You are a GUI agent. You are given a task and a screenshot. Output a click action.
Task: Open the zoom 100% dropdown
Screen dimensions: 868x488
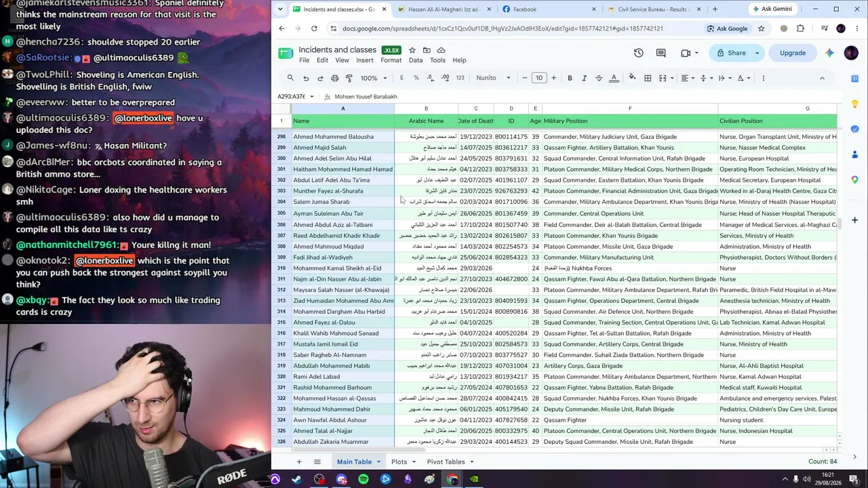point(372,78)
